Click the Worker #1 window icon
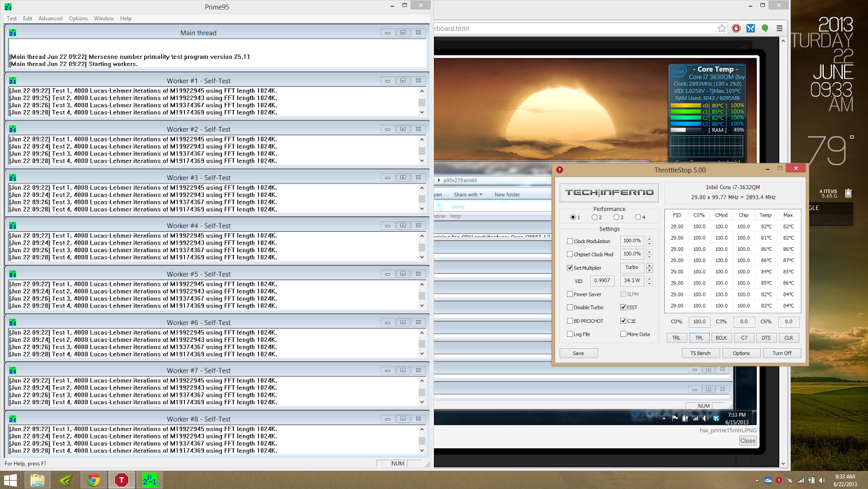The width and height of the screenshot is (868, 489). 13,81
